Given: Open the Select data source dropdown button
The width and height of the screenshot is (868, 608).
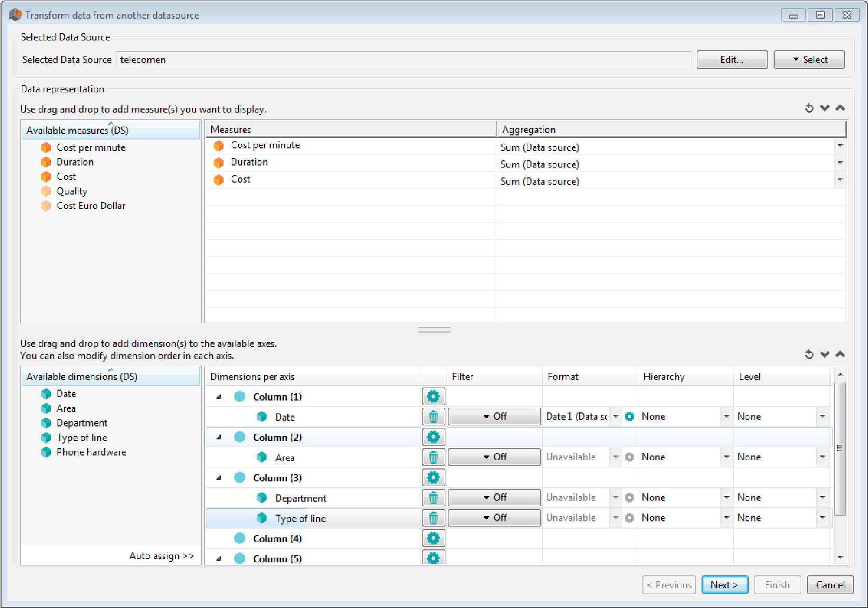Looking at the screenshot, I should pyautogui.click(x=809, y=60).
